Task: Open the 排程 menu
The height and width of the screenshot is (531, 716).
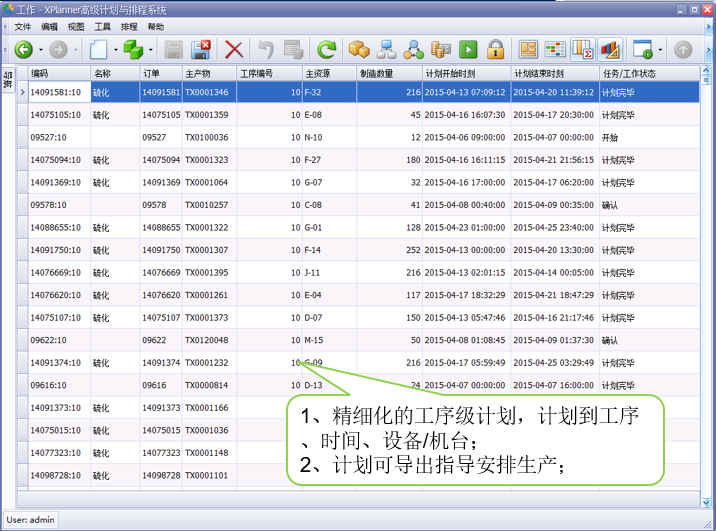Action: (129, 26)
